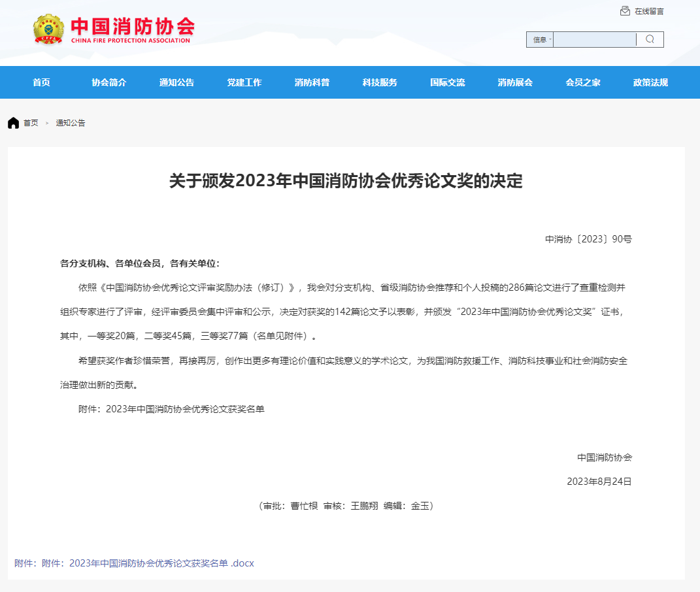Open 党建工作 menu item
Viewport: 700px width, 592px height.
[x=244, y=82]
